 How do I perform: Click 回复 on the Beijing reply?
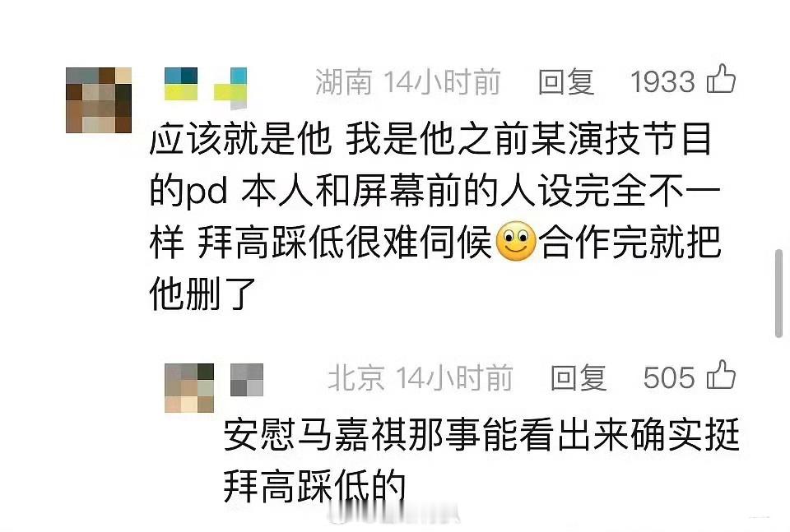[578, 377]
